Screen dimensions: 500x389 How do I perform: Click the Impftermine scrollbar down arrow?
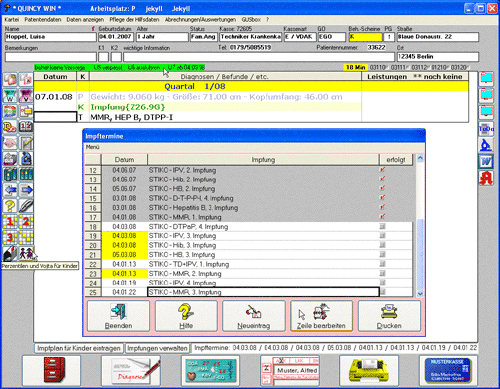pos(420,293)
